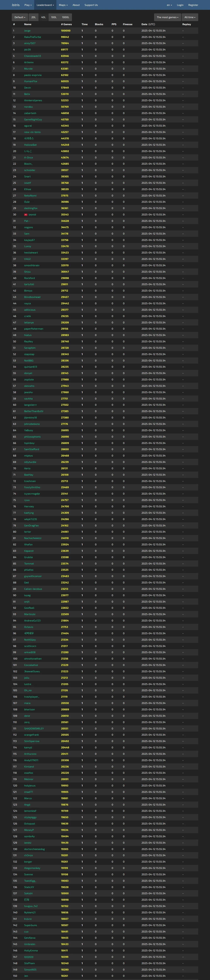Click the flag icon beside leonid
The width and height of the screenshot is (210, 980).
pyautogui.click(x=26, y=215)
